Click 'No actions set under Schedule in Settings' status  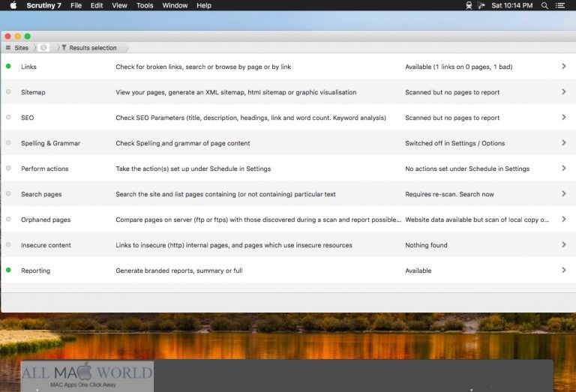[x=467, y=169]
